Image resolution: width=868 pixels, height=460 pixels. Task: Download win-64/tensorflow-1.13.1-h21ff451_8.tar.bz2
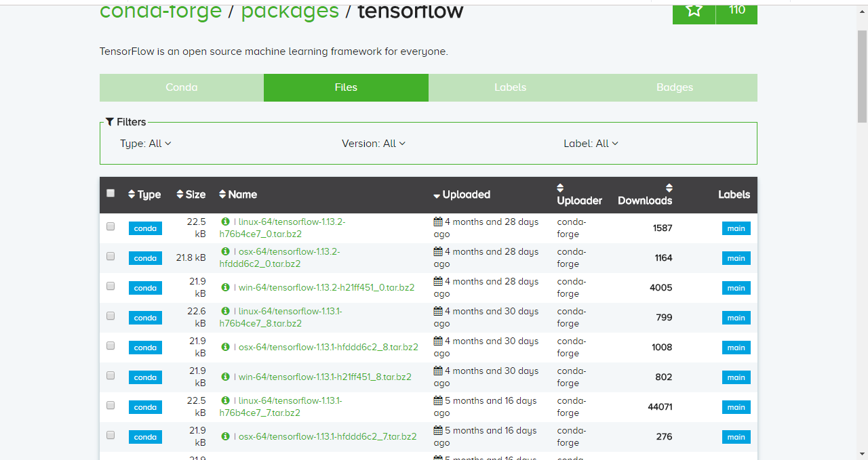pyautogui.click(x=325, y=377)
